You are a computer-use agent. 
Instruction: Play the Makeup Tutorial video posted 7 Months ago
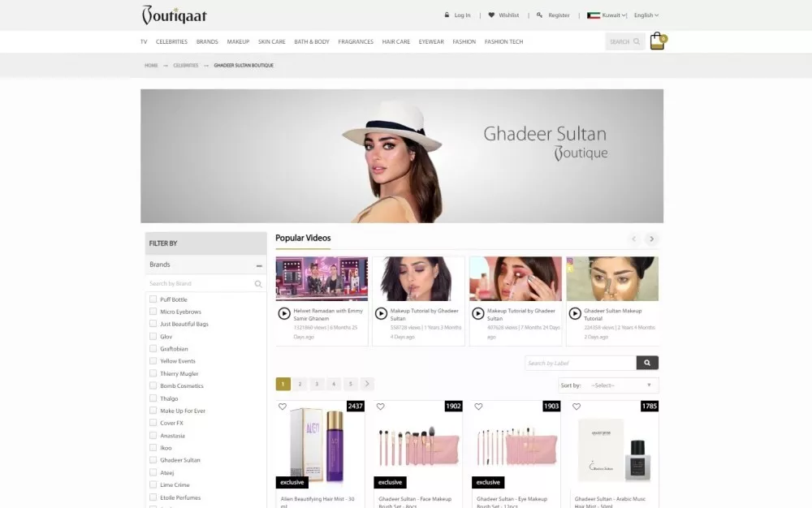(x=478, y=313)
